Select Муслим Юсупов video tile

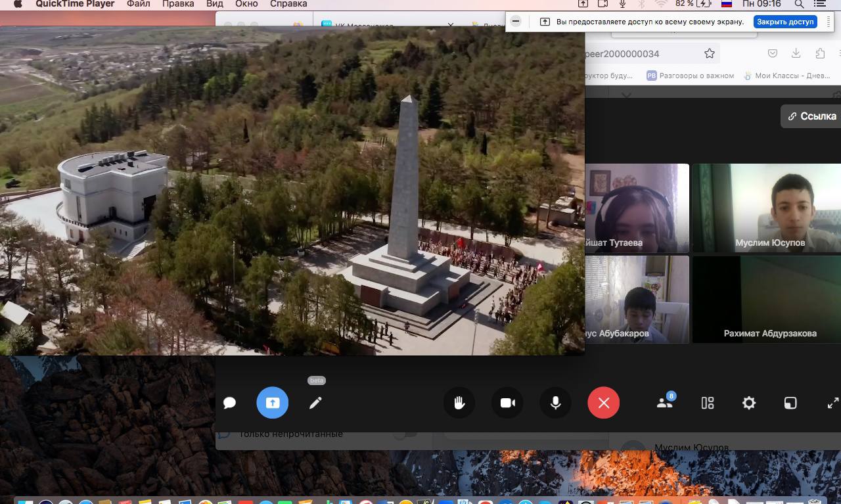tap(766, 208)
